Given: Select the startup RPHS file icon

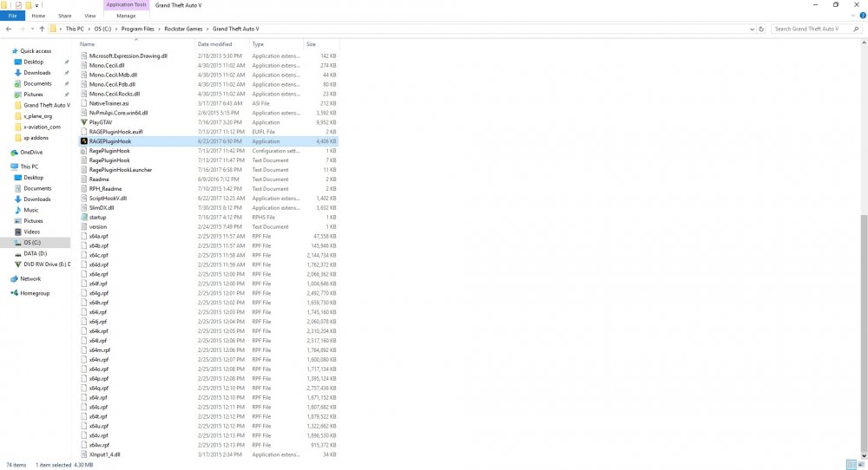Looking at the screenshot, I should click(x=84, y=218).
